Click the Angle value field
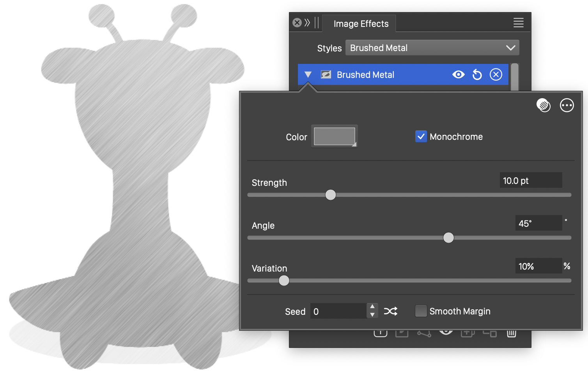 tap(538, 223)
